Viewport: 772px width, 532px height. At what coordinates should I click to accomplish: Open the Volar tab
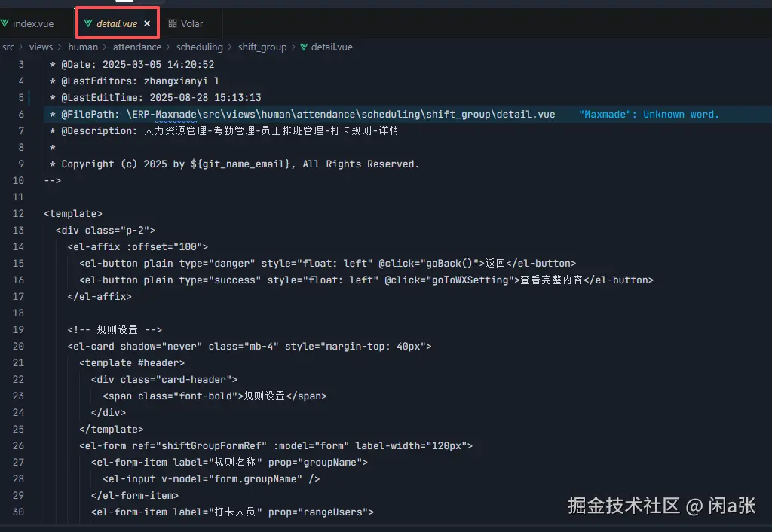coord(188,23)
